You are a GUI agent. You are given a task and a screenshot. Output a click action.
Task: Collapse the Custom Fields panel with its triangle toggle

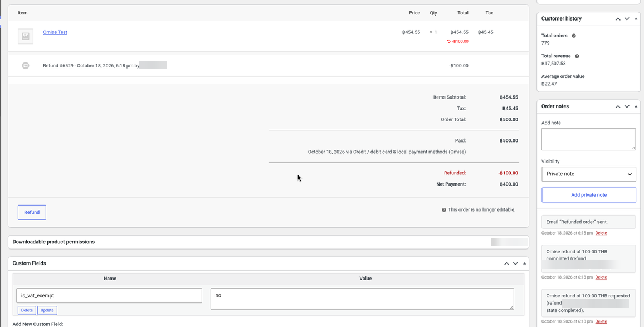pyautogui.click(x=524, y=263)
